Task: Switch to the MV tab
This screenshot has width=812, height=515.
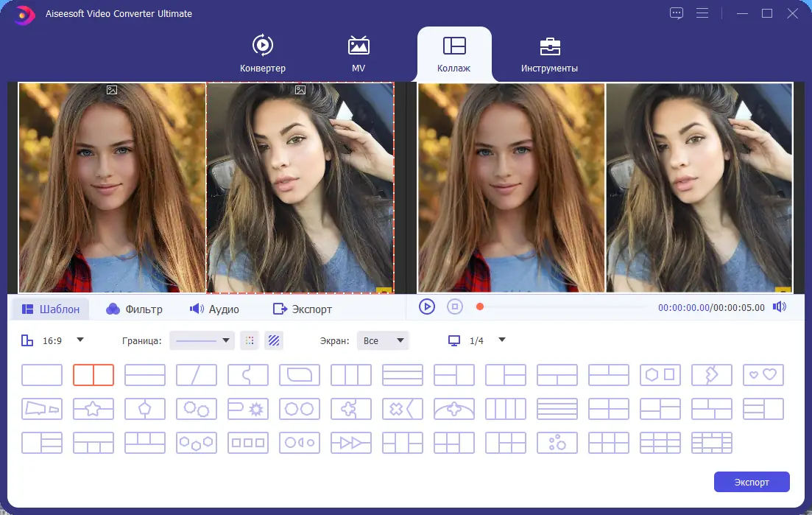Action: 359,53
